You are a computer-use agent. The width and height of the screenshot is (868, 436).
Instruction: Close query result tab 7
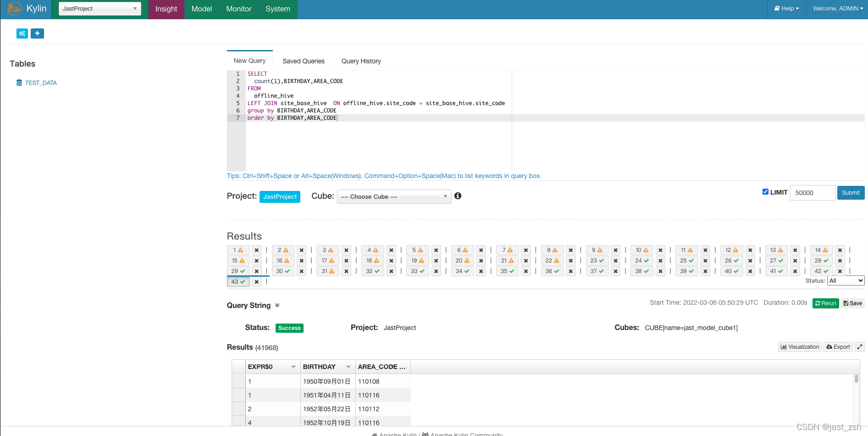(526, 250)
